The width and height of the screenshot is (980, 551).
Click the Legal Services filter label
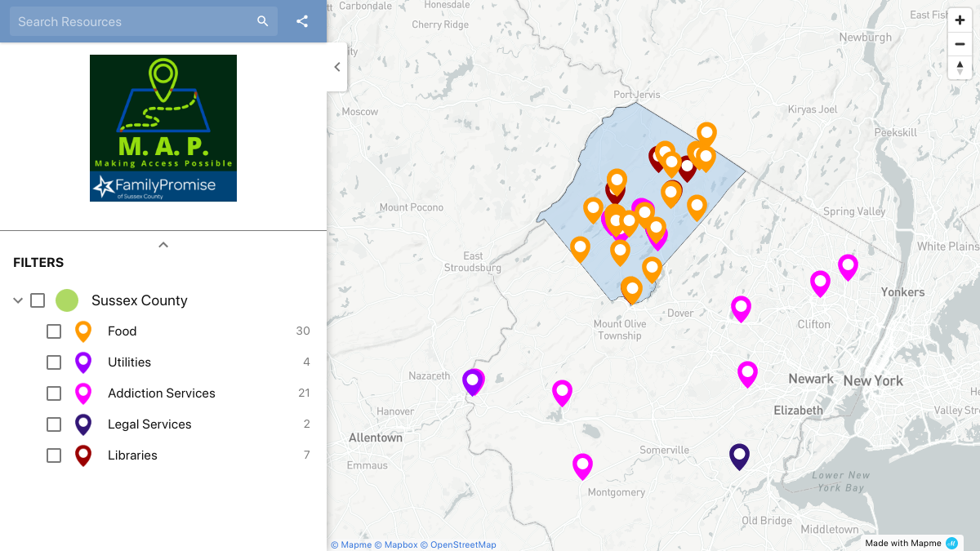tap(149, 424)
